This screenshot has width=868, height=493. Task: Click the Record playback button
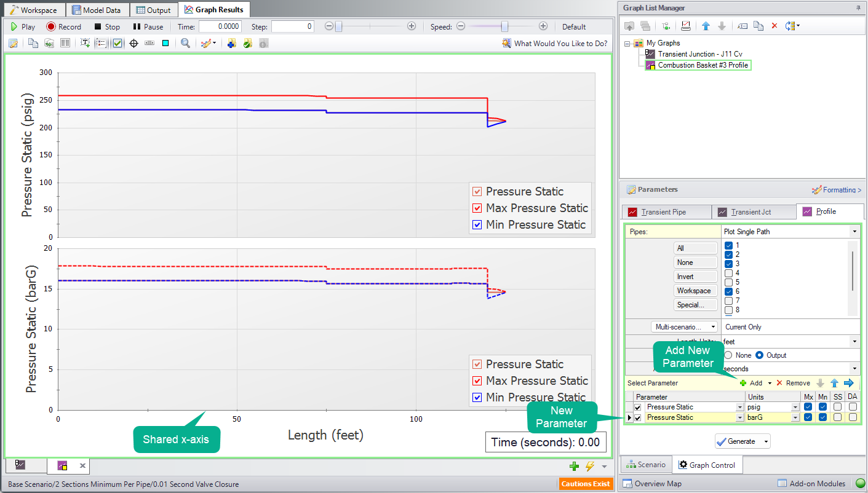point(63,26)
